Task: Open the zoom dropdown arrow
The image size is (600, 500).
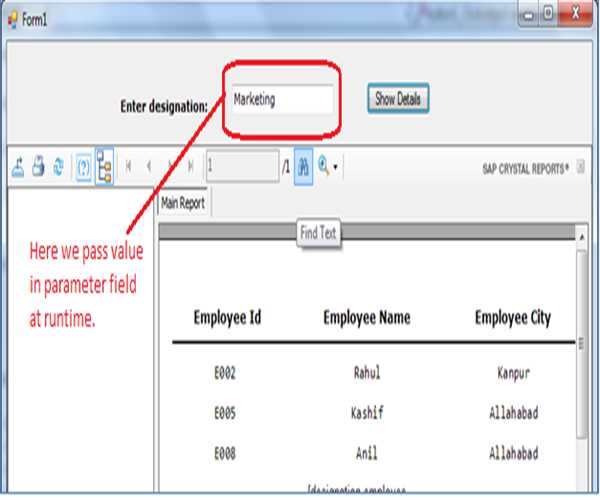Action: coord(336,168)
